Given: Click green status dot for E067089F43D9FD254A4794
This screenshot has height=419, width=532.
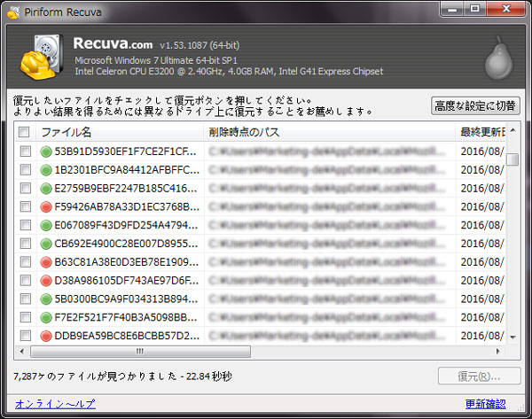Looking at the screenshot, I should [x=46, y=225].
